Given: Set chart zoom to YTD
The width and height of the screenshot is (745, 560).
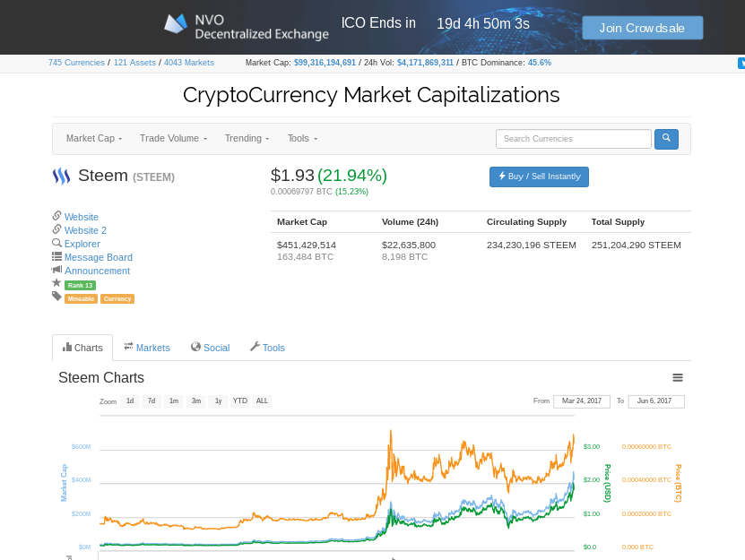Looking at the screenshot, I should pyautogui.click(x=240, y=401).
